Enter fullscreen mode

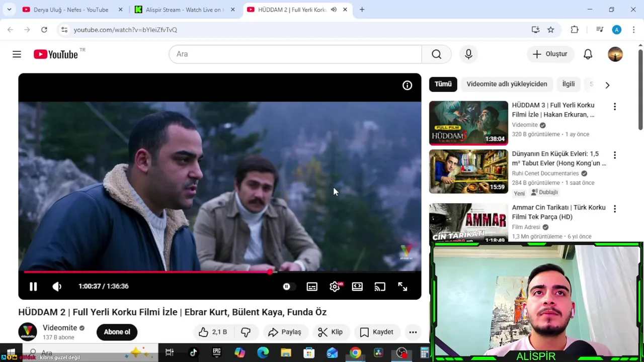403,287
